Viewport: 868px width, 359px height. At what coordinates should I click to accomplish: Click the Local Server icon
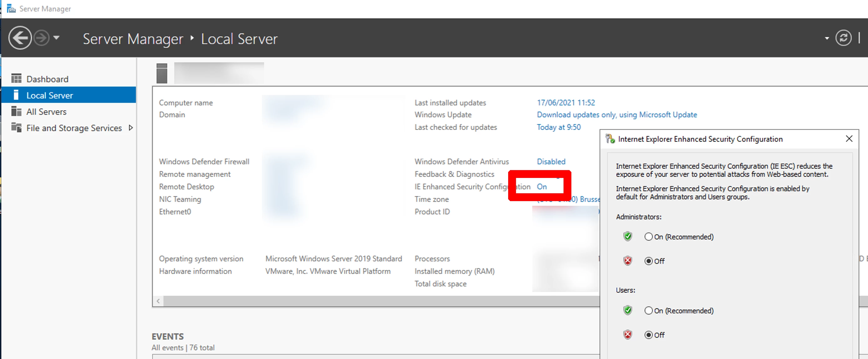[16, 95]
